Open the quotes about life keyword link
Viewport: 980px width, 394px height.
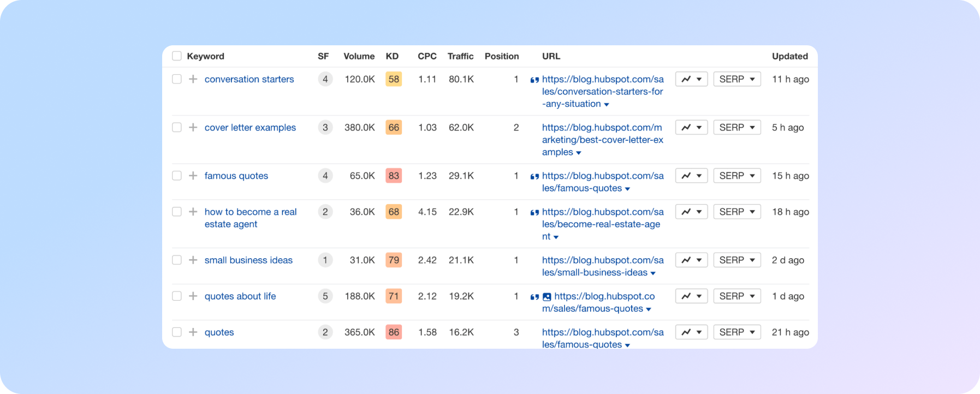(x=240, y=296)
